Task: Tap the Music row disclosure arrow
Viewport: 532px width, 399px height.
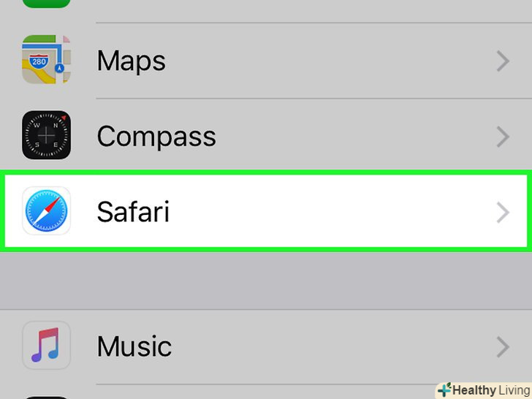Action: click(x=503, y=346)
